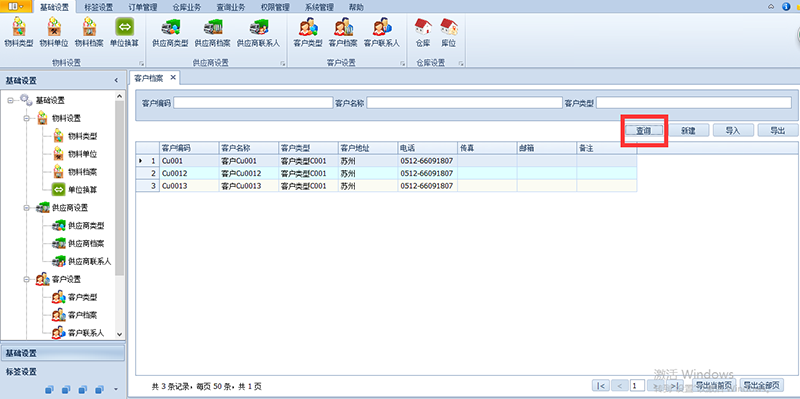This screenshot has height=399, width=800.
Task: Sort by the 客户地址 column header
Action: point(368,148)
